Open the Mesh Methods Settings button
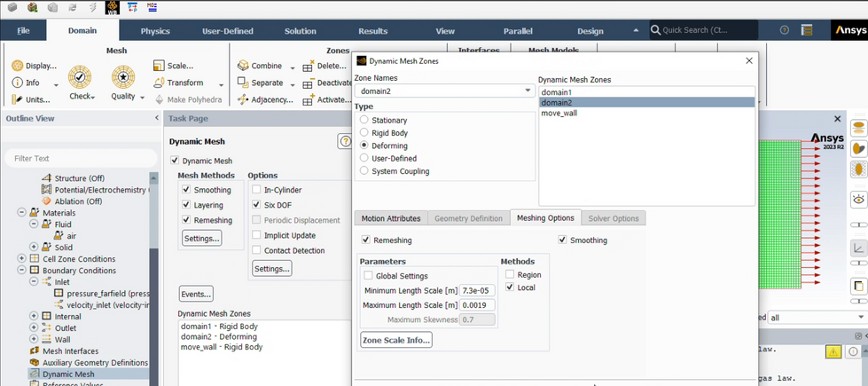Screen dimensions: 868x386 pyautogui.click(x=202, y=240)
